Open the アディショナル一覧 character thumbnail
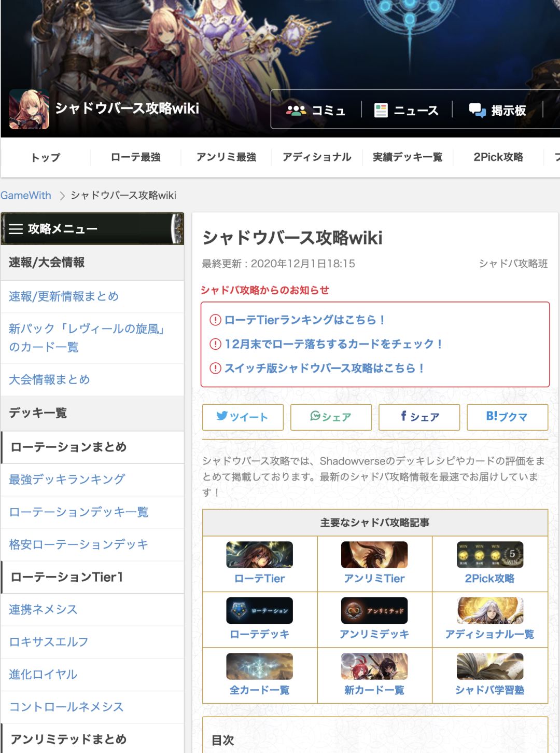 (x=490, y=611)
